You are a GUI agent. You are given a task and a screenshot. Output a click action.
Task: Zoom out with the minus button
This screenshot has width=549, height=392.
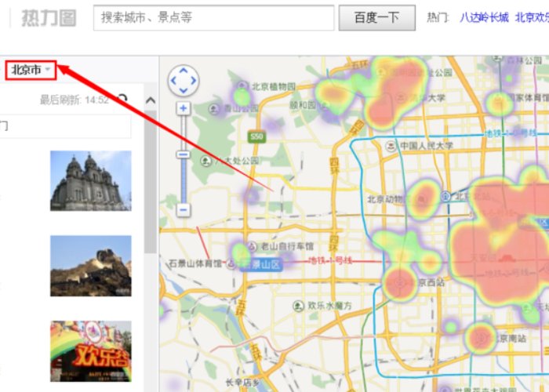(183, 210)
